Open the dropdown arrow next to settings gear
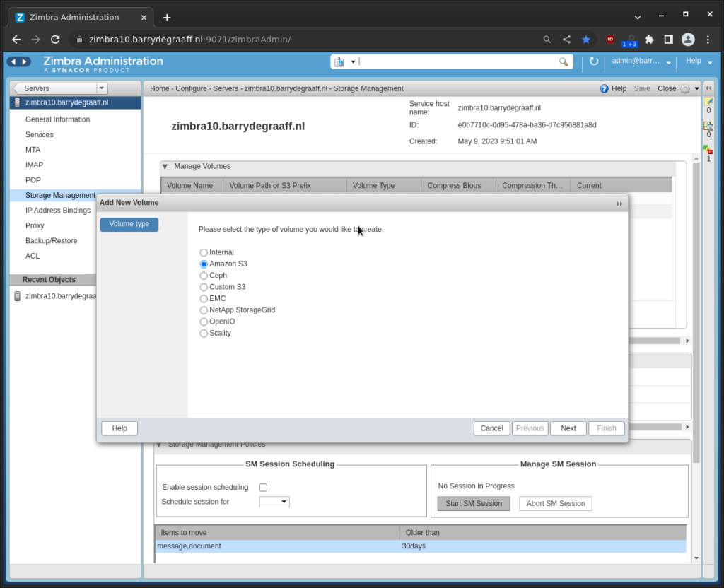The width and height of the screenshot is (724, 588). 696,88
